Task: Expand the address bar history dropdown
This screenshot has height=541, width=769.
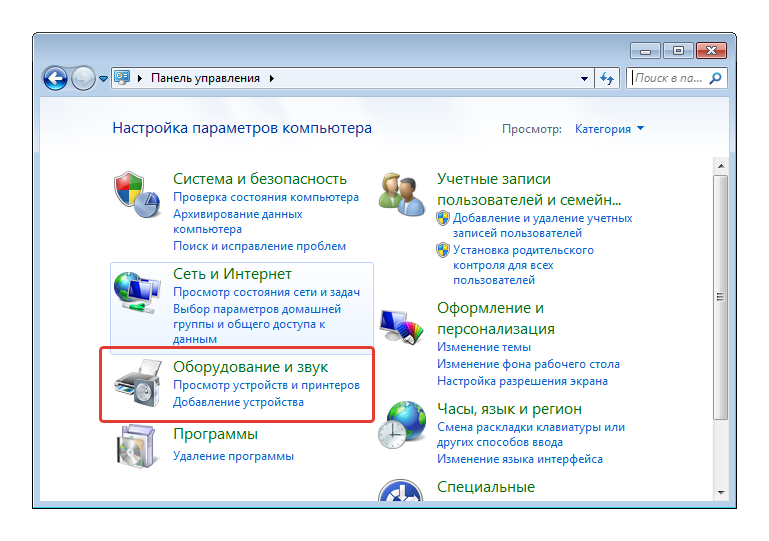Action: (x=584, y=78)
